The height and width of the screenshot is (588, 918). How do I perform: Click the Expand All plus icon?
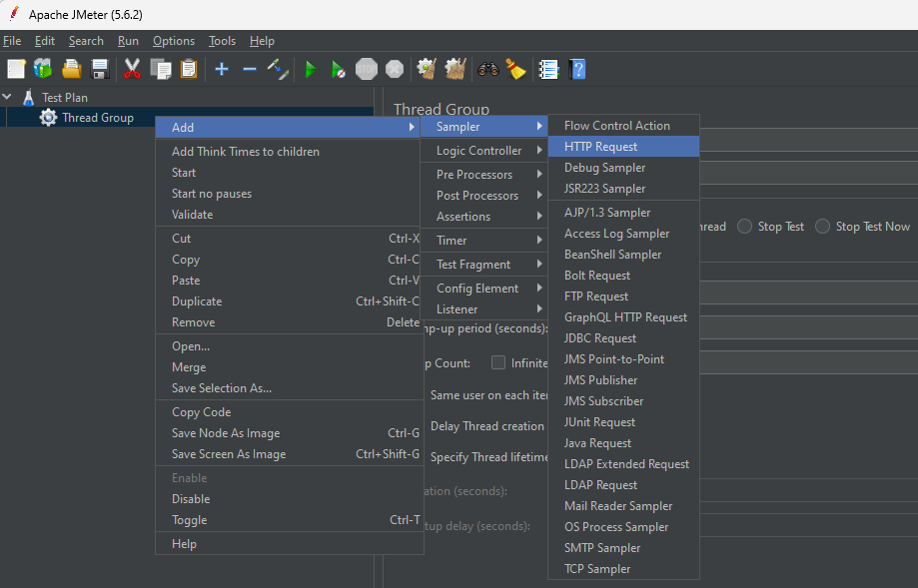point(222,69)
